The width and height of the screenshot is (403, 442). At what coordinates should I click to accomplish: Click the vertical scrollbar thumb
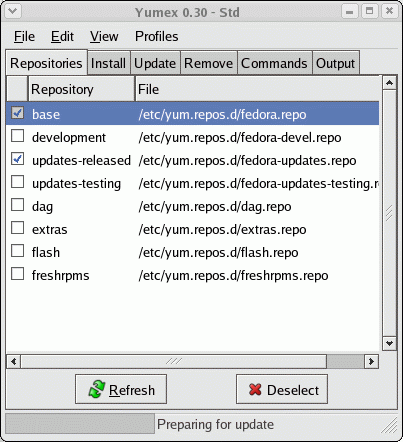(389, 213)
